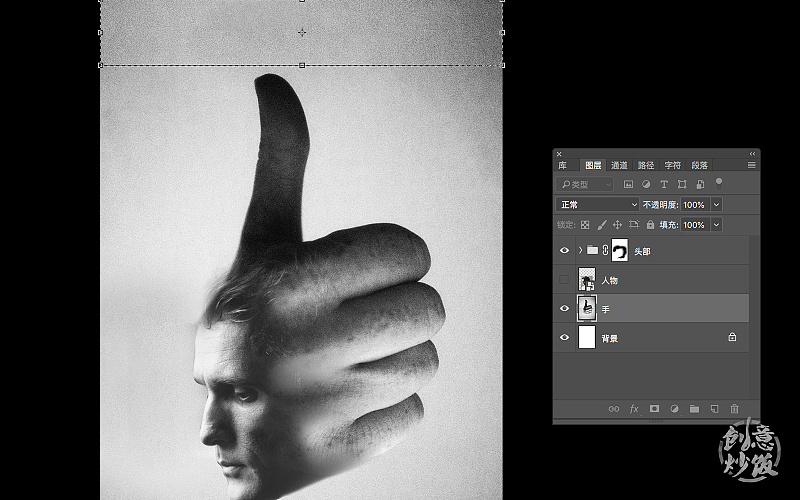The image size is (800, 500).
Task: Switch to the 通道 tab
Action: point(620,165)
